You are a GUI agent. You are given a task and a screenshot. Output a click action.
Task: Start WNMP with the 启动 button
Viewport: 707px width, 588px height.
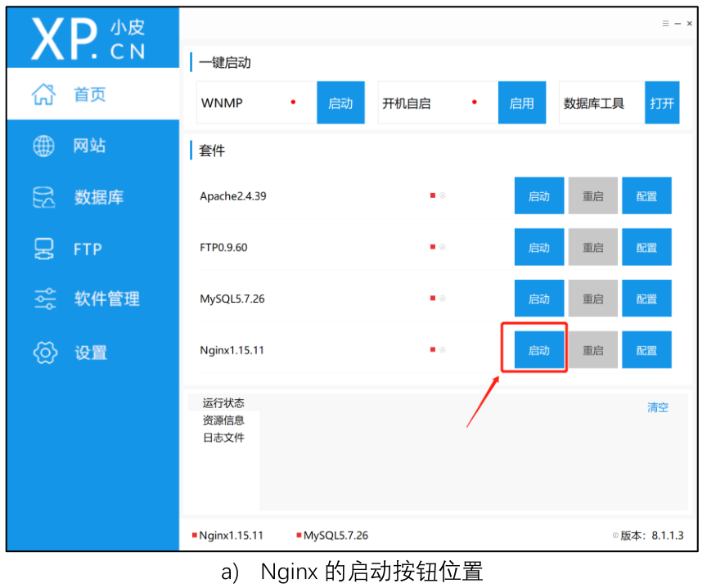point(340,103)
